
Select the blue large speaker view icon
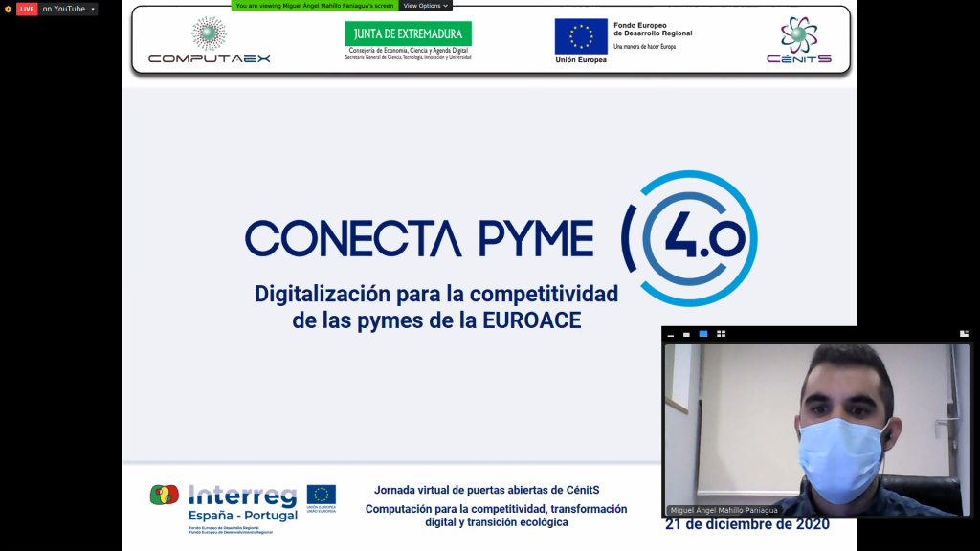pyautogui.click(x=703, y=334)
